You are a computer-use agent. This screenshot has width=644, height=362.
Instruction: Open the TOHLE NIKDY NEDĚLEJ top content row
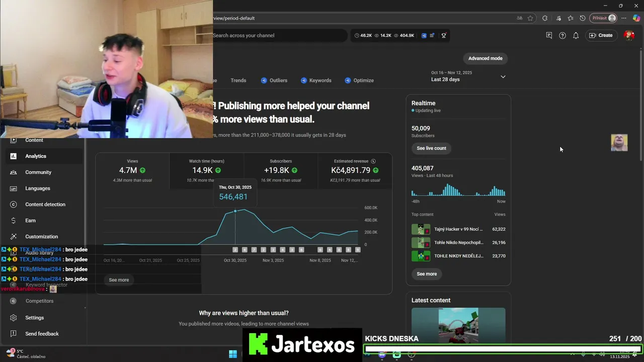click(x=458, y=256)
